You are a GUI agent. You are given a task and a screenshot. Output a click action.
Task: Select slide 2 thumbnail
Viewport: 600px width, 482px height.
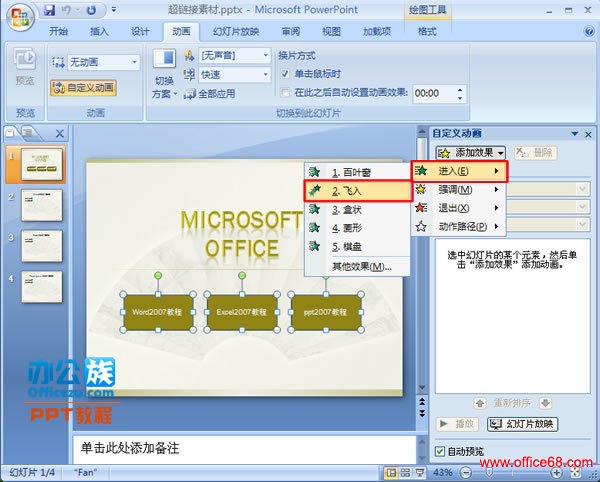pos(42,205)
